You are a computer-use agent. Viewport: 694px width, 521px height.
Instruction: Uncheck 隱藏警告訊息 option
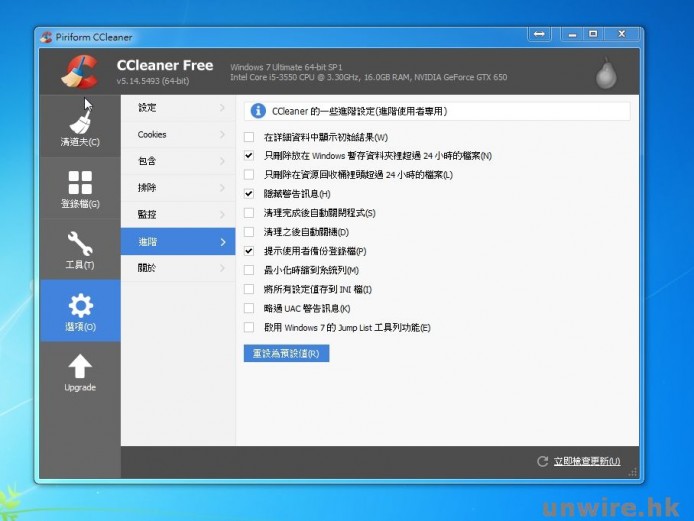[x=249, y=194]
